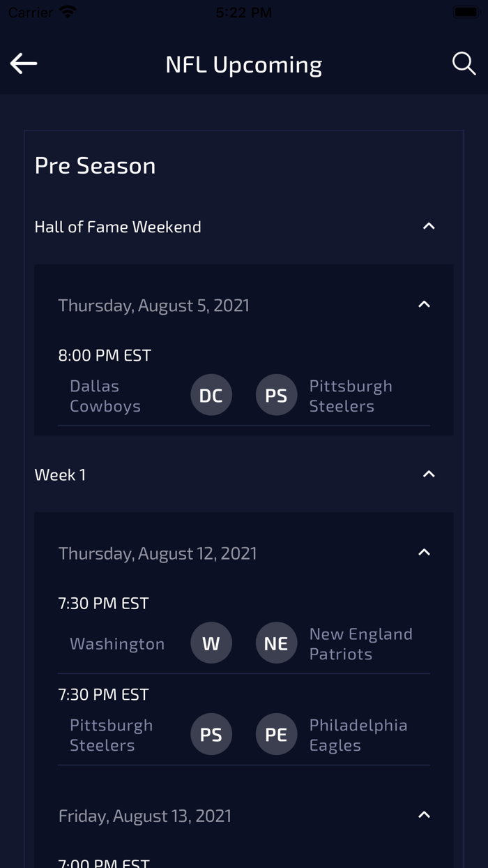Collapse the Week 1 section

click(x=429, y=474)
